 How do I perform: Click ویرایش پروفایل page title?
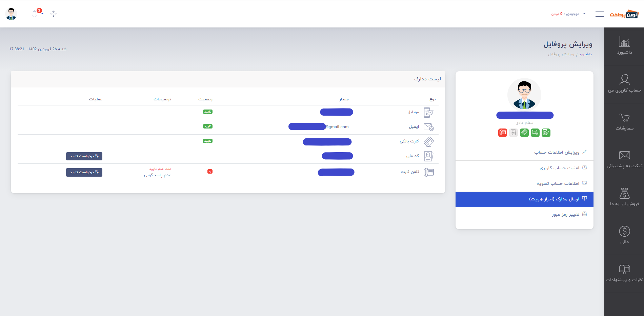click(x=568, y=44)
